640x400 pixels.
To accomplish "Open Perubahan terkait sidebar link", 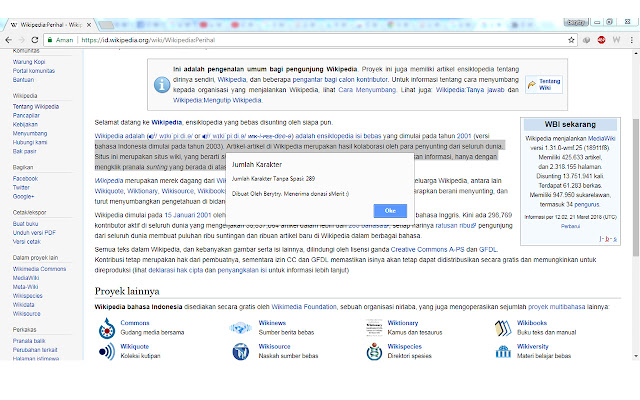I will click(x=35, y=350).
